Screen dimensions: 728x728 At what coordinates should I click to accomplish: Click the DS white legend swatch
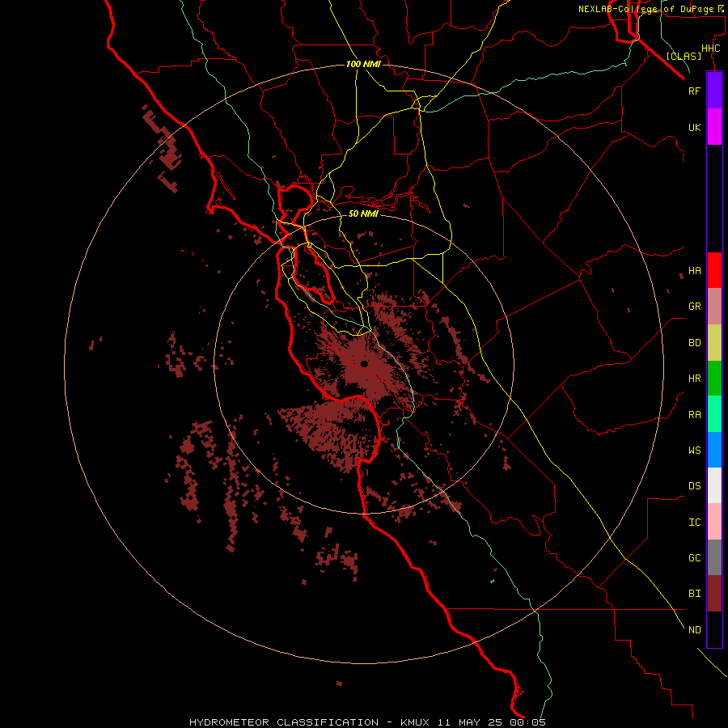tap(714, 485)
